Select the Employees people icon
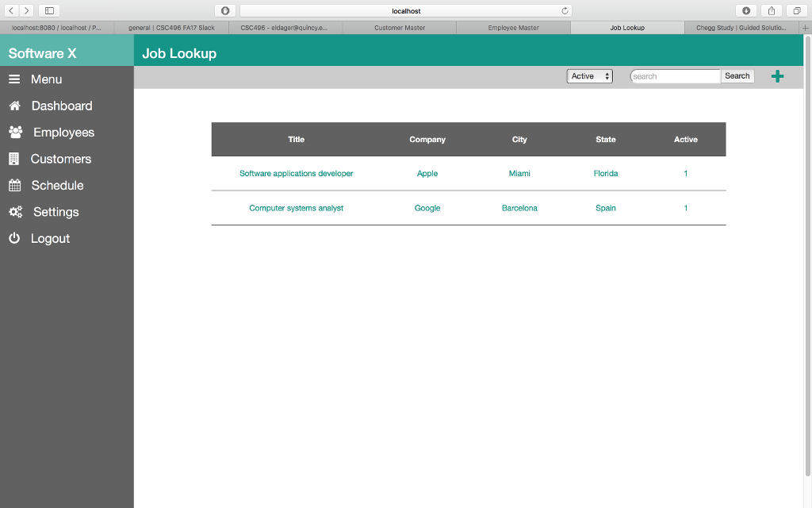812x508 pixels. 15,132
